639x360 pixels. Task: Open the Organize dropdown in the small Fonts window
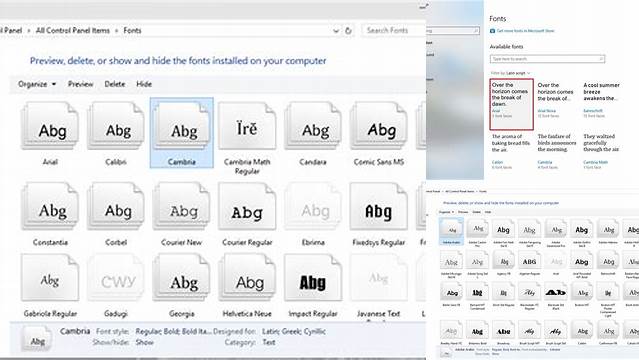pyautogui.click(x=446, y=212)
